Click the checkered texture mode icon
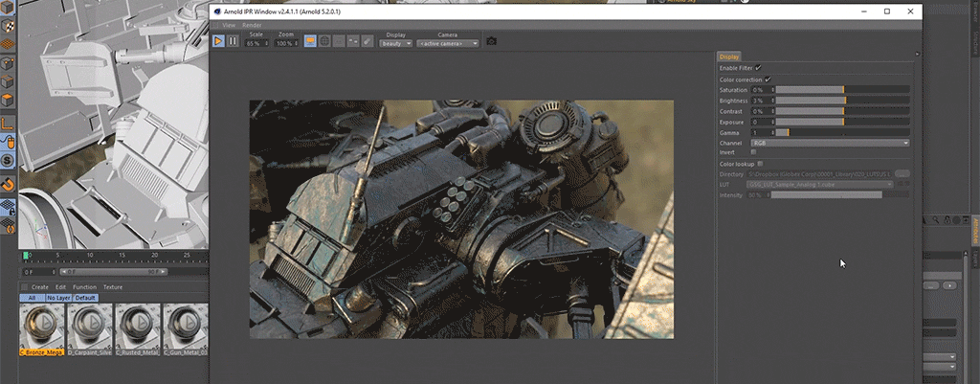The height and width of the screenshot is (384, 980). click(8, 26)
